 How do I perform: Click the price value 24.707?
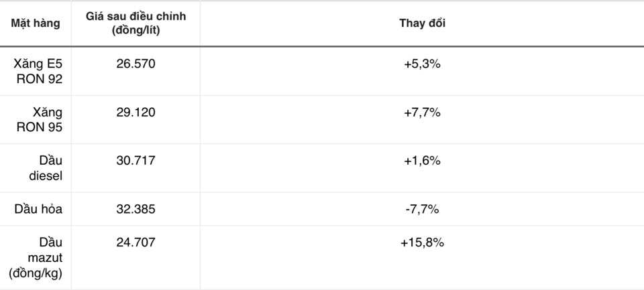tap(136, 242)
